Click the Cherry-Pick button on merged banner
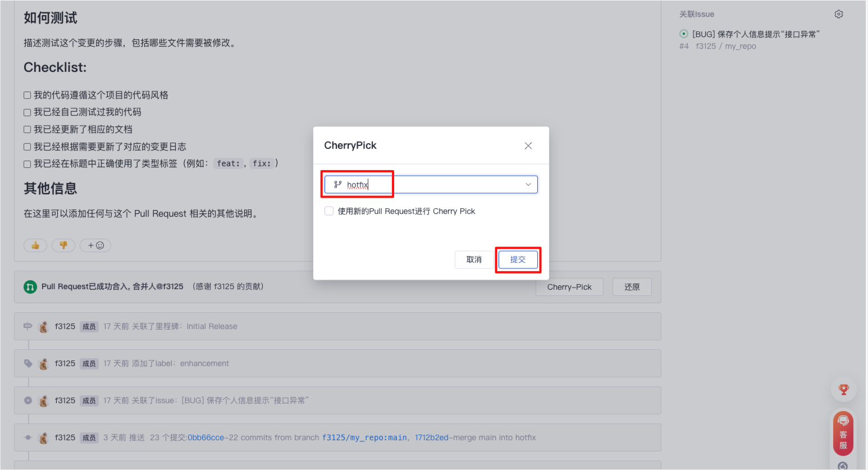The height and width of the screenshot is (470, 868). point(569,287)
